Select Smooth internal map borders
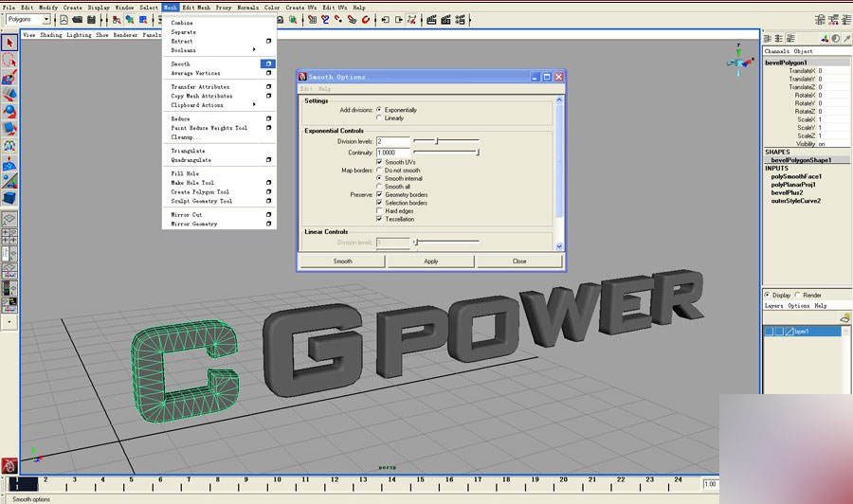This screenshot has height=504, width=853. pos(379,178)
